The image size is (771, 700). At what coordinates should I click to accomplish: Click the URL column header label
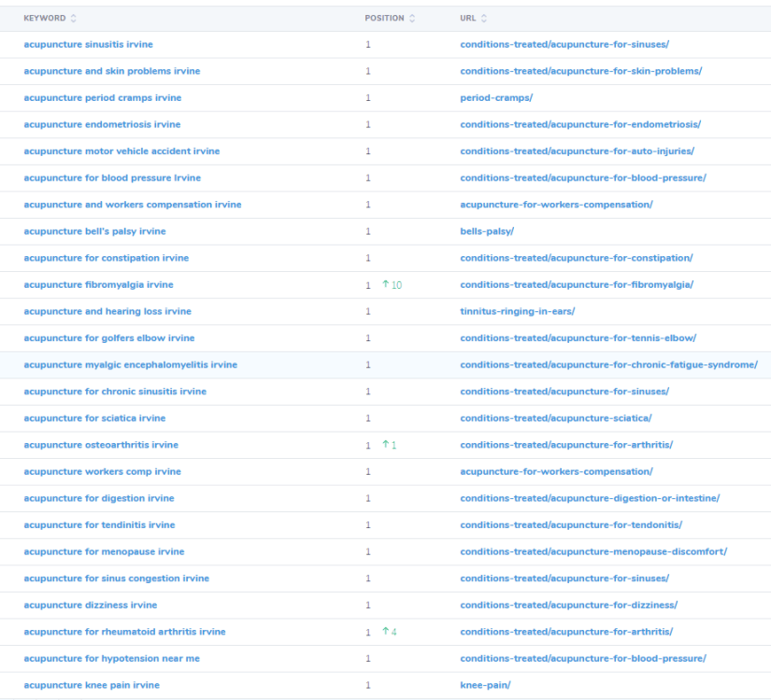tap(467, 18)
